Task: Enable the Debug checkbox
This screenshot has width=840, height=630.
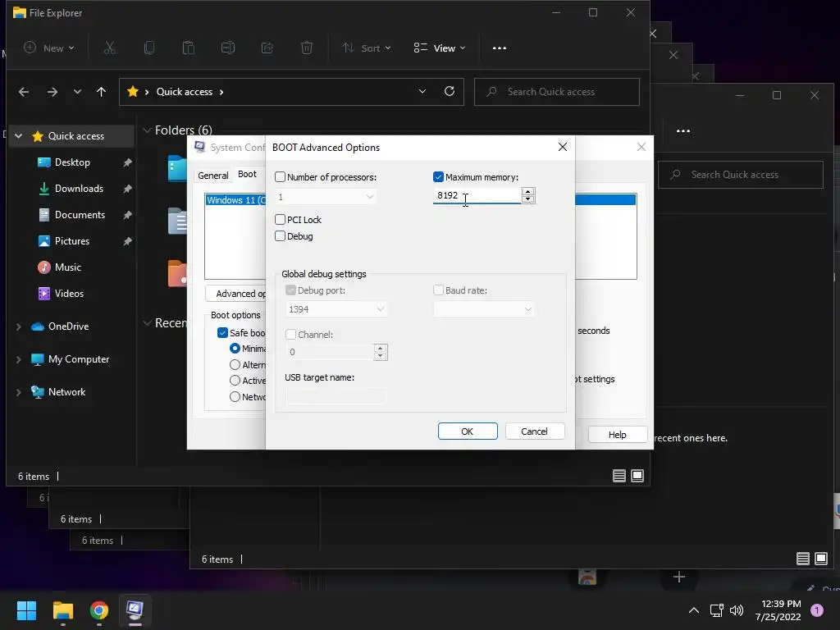Action: click(280, 235)
